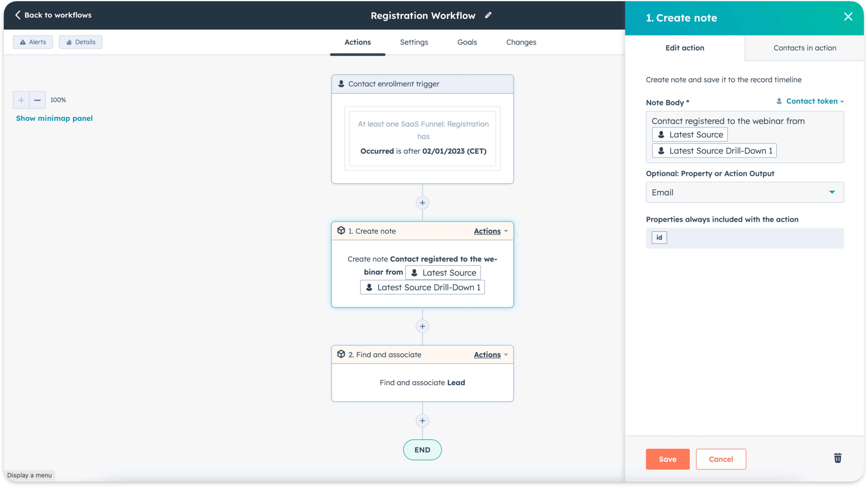Screen dimensions: 868x488
Task: Switch to Contacts in action tab
Action: coord(805,48)
